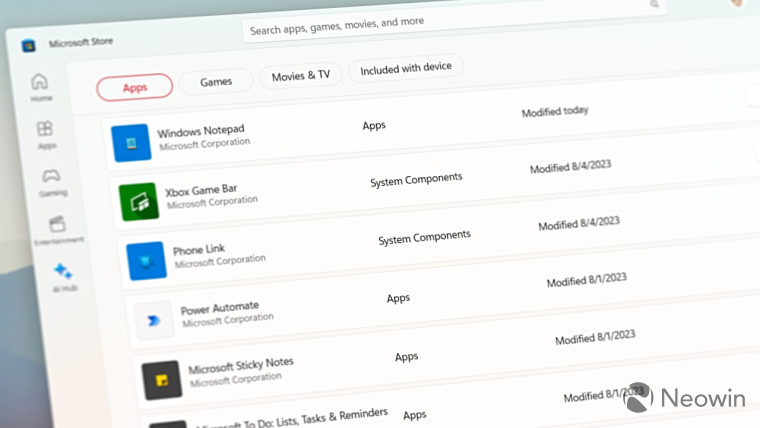
Task: Open the Entertainment sidebar section
Action: [57, 226]
